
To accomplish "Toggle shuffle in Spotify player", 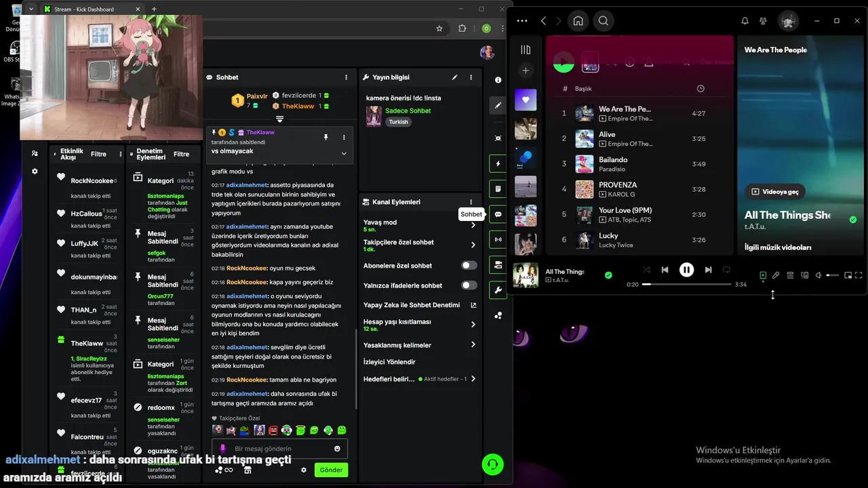I will [x=646, y=270].
